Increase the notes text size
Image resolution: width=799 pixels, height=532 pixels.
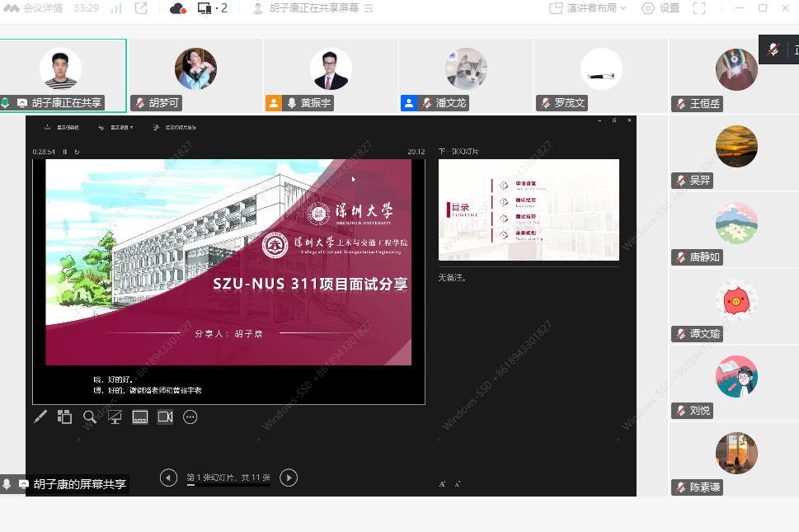tap(442, 484)
